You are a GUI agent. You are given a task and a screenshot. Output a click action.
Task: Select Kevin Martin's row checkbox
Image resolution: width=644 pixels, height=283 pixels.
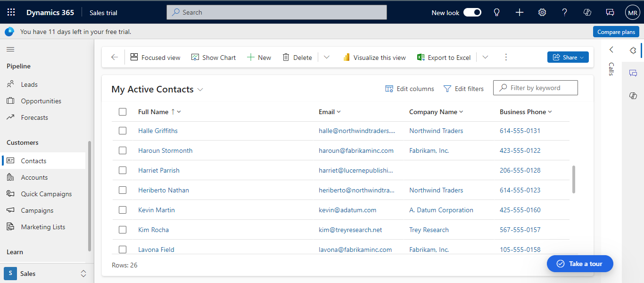click(123, 210)
